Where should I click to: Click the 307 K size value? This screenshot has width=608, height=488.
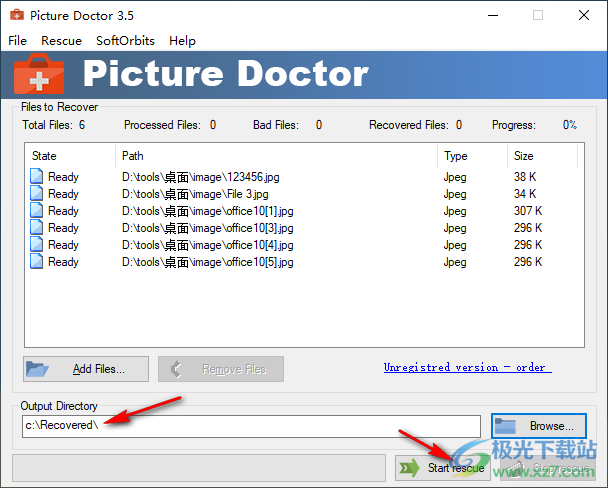tap(528, 211)
